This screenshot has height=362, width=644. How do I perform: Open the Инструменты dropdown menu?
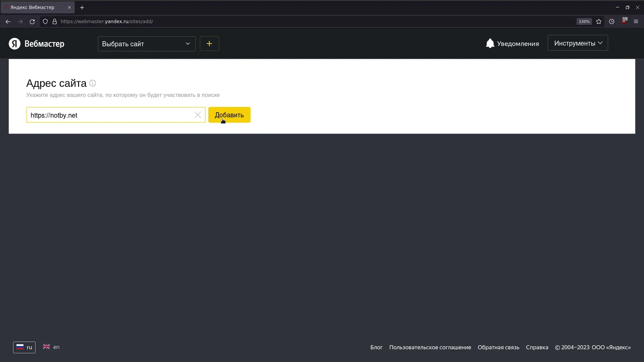click(578, 43)
